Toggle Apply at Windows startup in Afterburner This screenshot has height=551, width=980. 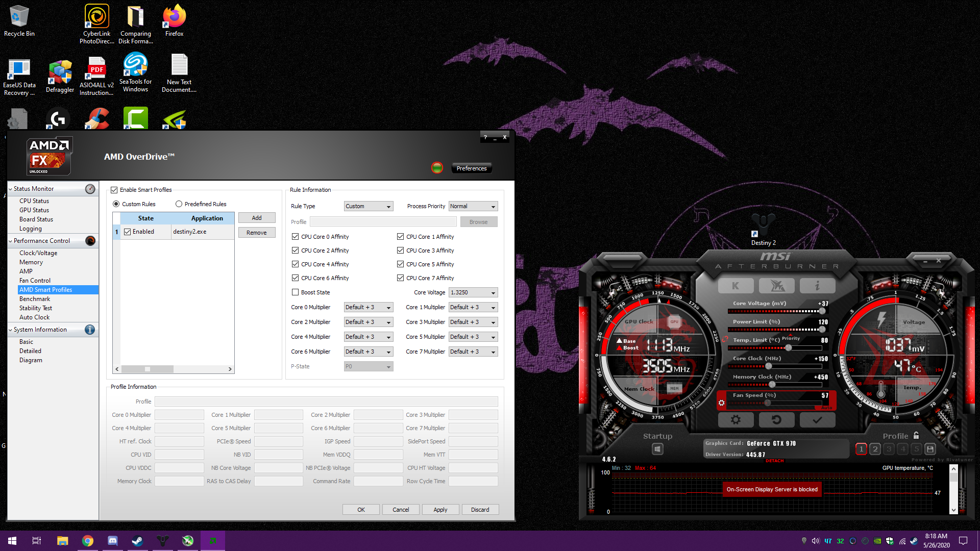point(657,449)
